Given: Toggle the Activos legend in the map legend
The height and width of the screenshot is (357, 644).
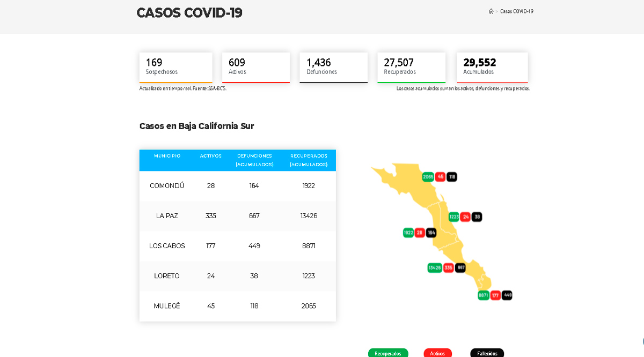Looking at the screenshot, I should click(x=437, y=353).
